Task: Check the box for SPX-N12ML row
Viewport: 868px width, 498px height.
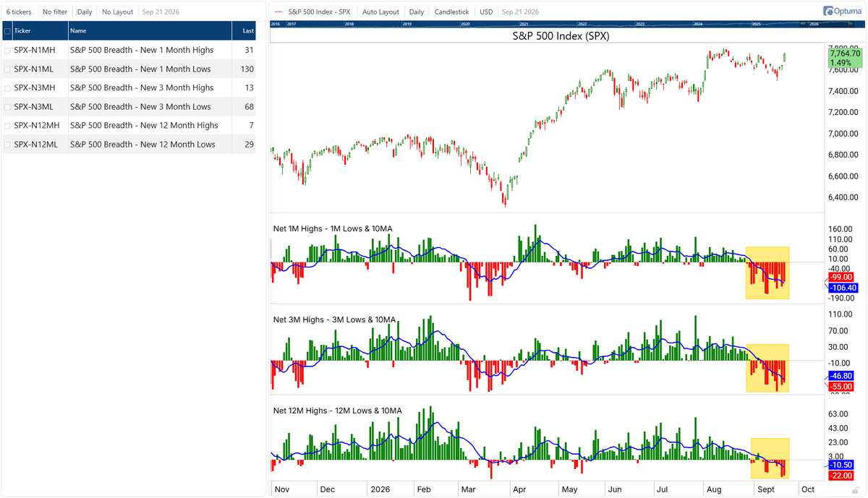Action: point(7,145)
